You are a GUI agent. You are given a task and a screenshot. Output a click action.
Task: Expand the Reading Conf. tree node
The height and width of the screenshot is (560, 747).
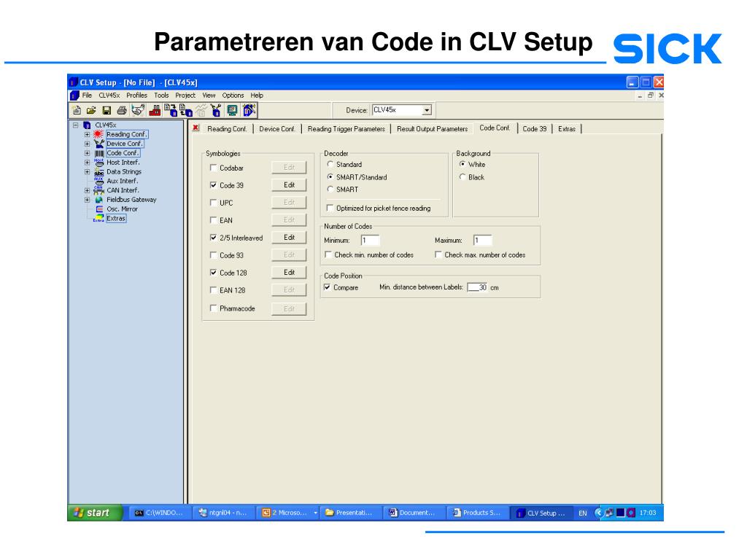tap(88, 135)
